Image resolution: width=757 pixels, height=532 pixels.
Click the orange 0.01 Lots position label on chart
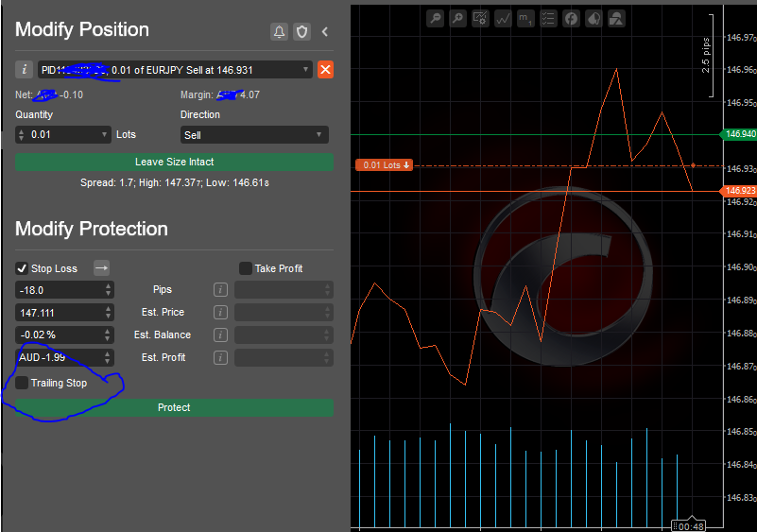(385, 165)
